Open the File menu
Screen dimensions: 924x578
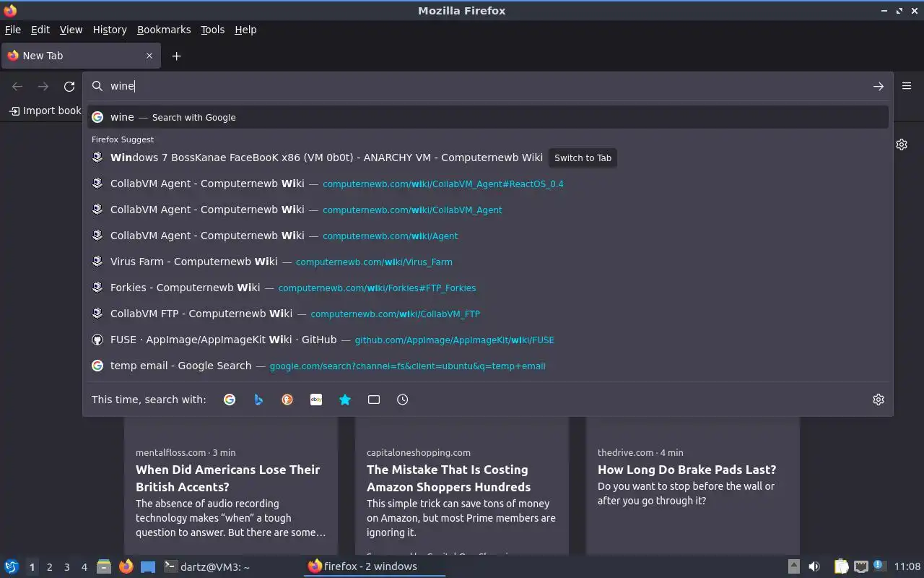coord(13,30)
